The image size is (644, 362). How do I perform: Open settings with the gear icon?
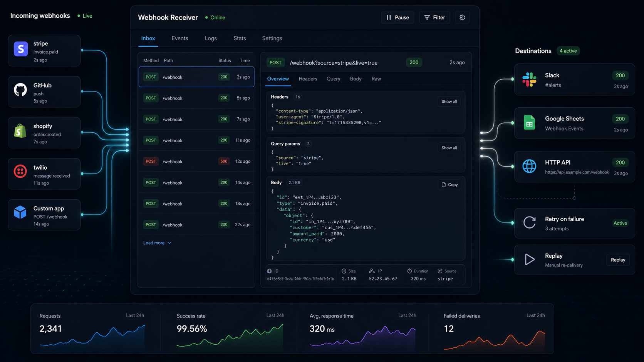tap(462, 17)
